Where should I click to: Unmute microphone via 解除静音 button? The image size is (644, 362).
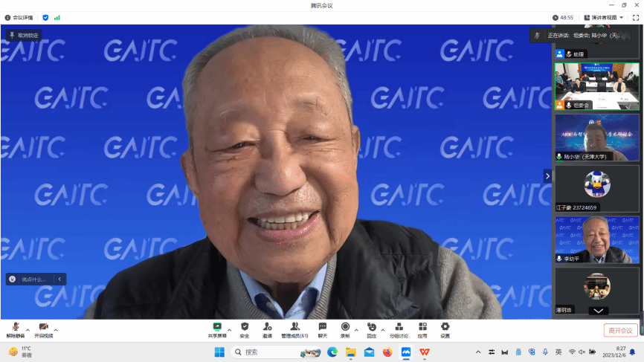click(15, 329)
